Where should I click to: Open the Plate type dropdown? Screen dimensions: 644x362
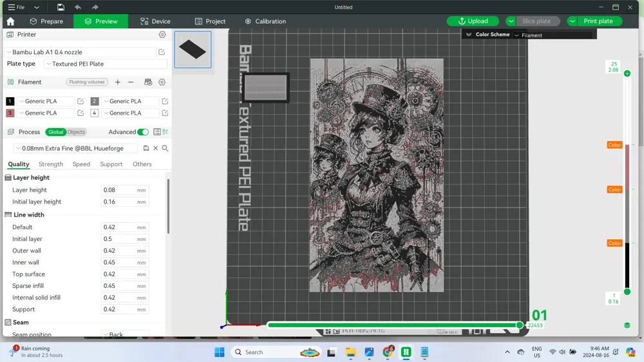point(106,64)
